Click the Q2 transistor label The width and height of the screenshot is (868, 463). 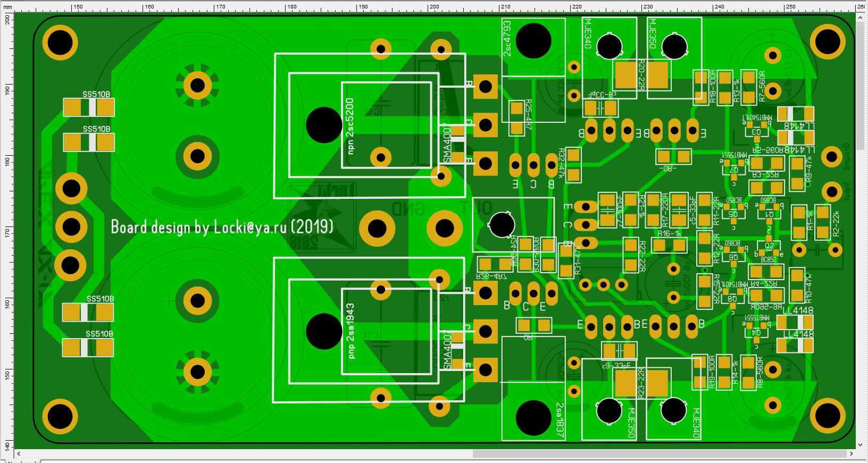pyautogui.click(x=770, y=246)
